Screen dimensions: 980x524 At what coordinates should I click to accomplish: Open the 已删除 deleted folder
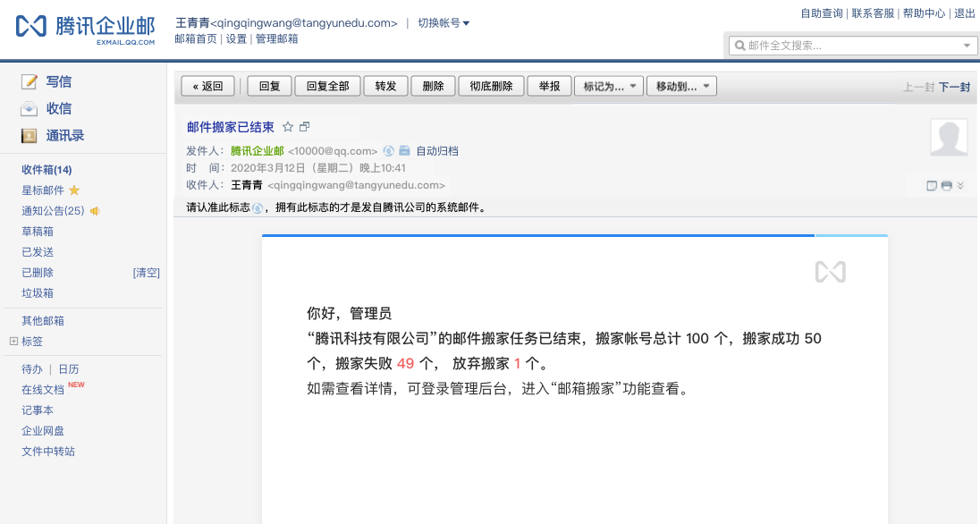[x=38, y=273]
